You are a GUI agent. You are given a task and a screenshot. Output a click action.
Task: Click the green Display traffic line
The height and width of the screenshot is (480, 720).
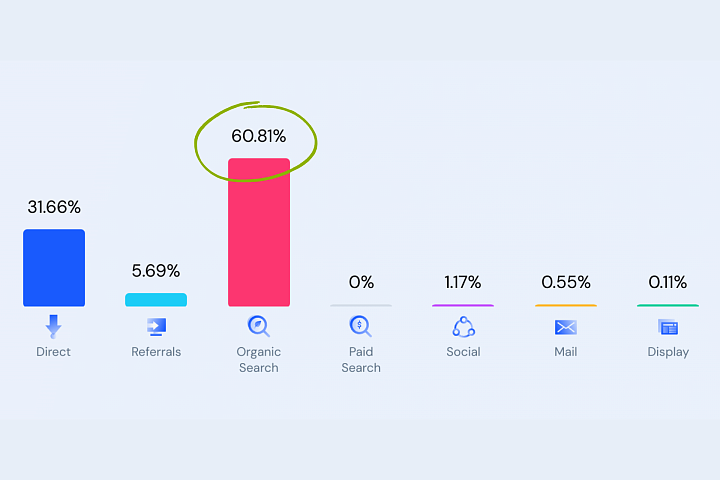(x=668, y=305)
